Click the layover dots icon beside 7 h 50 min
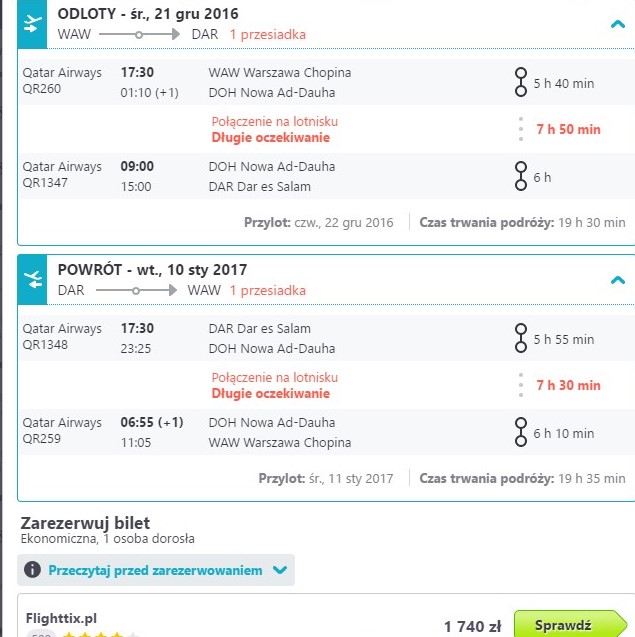The height and width of the screenshot is (637, 635). [x=521, y=129]
